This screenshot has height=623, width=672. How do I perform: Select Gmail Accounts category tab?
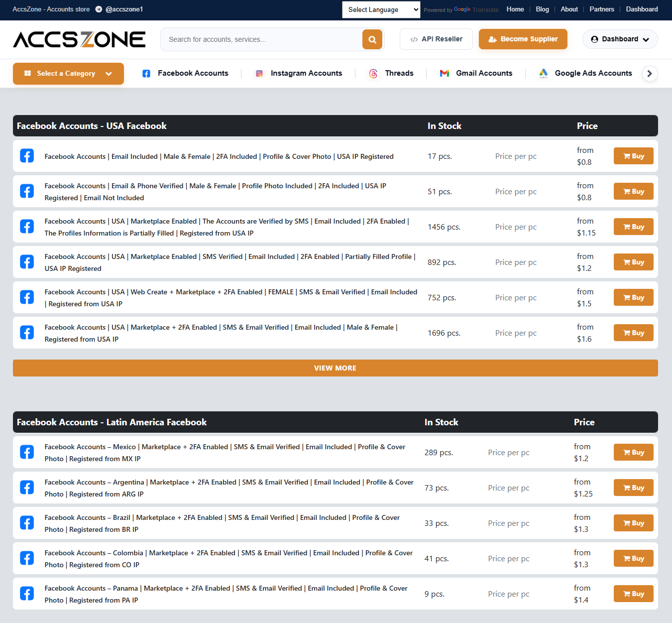(476, 74)
